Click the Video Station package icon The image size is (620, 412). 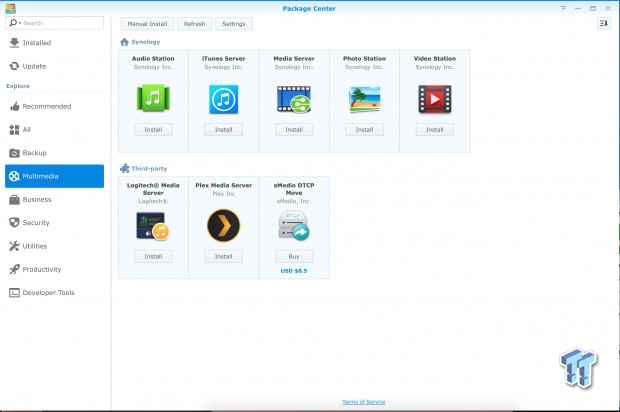435,99
